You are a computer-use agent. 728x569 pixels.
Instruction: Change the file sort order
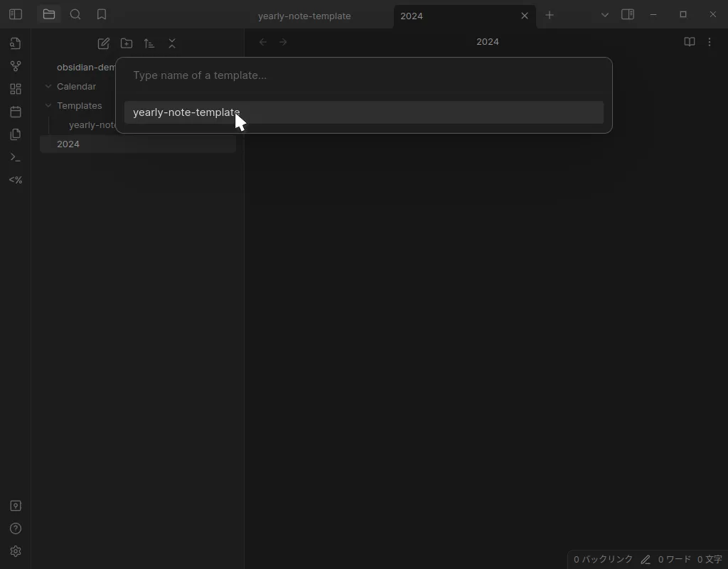[x=149, y=43]
